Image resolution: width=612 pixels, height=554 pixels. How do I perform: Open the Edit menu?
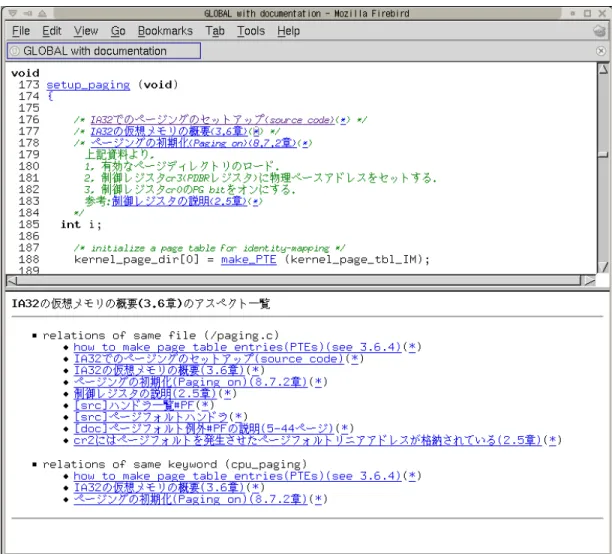(52, 31)
